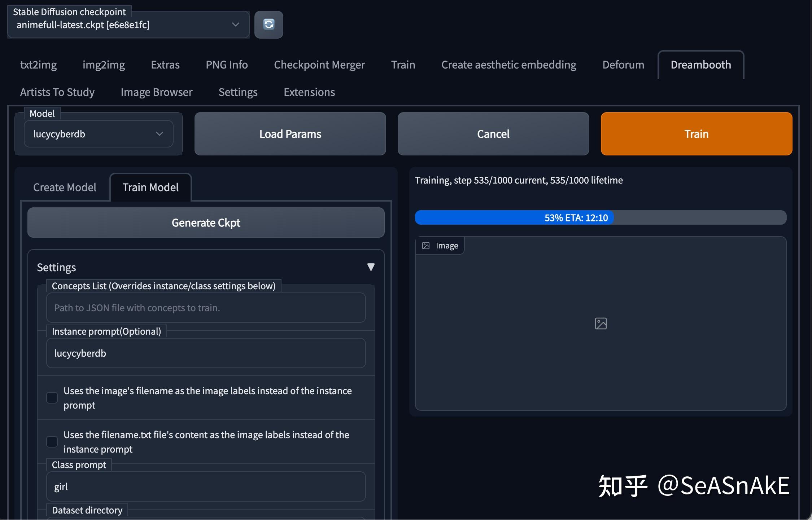Enable image filename as labels checkbox
812x520 pixels.
(52, 398)
